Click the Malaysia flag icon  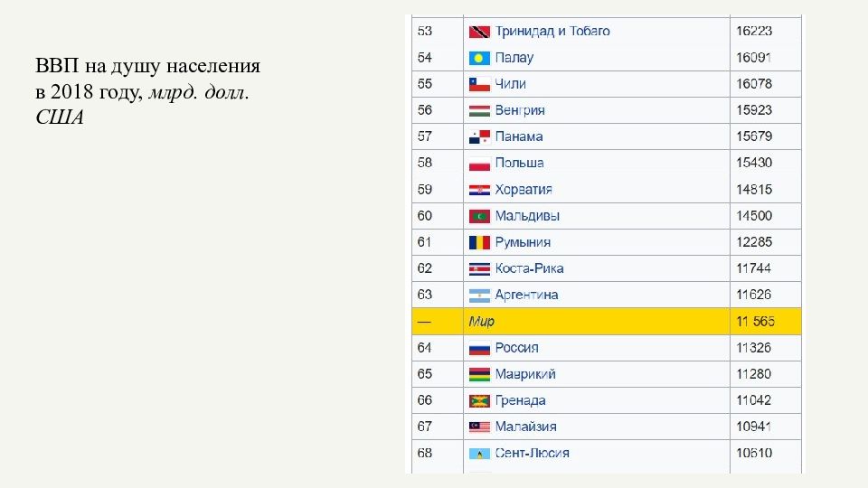(x=479, y=427)
